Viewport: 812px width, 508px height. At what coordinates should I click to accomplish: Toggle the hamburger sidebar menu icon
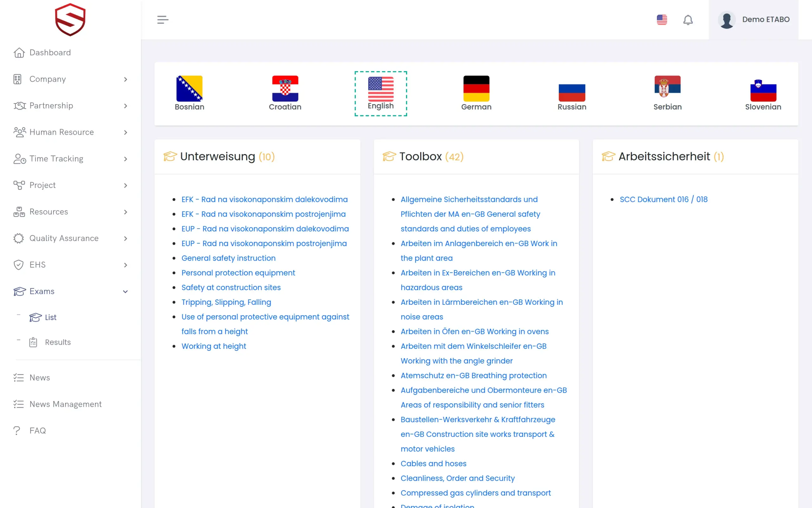(163, 19)
